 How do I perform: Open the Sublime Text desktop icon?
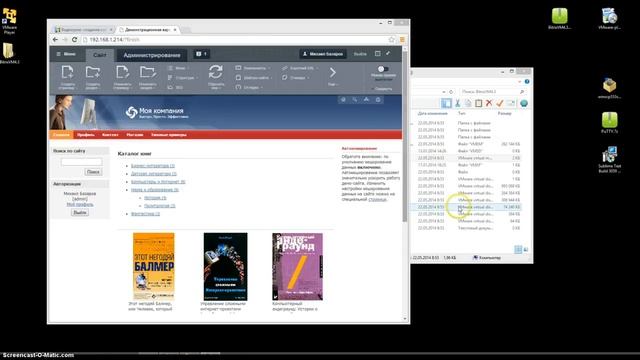pyautogui.click(x=609, y=160)
